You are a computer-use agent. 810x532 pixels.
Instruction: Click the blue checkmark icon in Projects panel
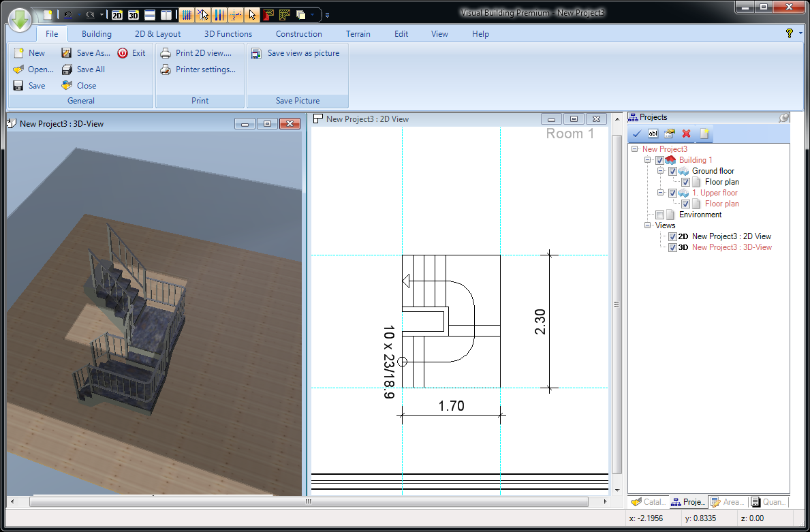pos(636,134)
